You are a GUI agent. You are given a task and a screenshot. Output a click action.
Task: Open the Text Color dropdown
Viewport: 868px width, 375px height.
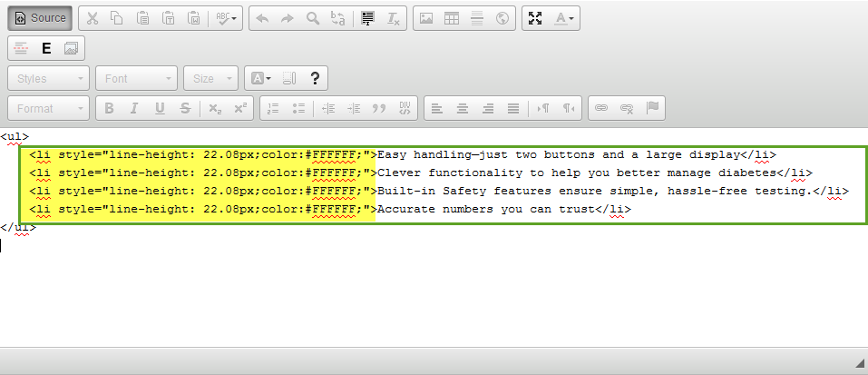[564, 18]
